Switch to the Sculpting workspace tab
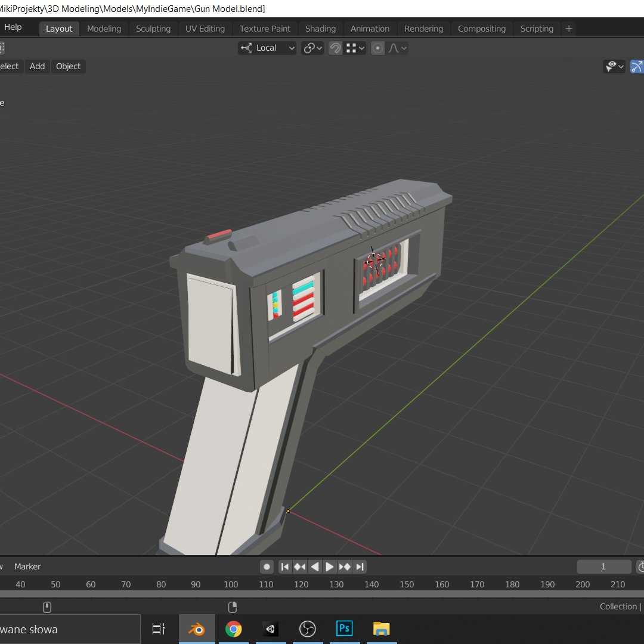 153,29
